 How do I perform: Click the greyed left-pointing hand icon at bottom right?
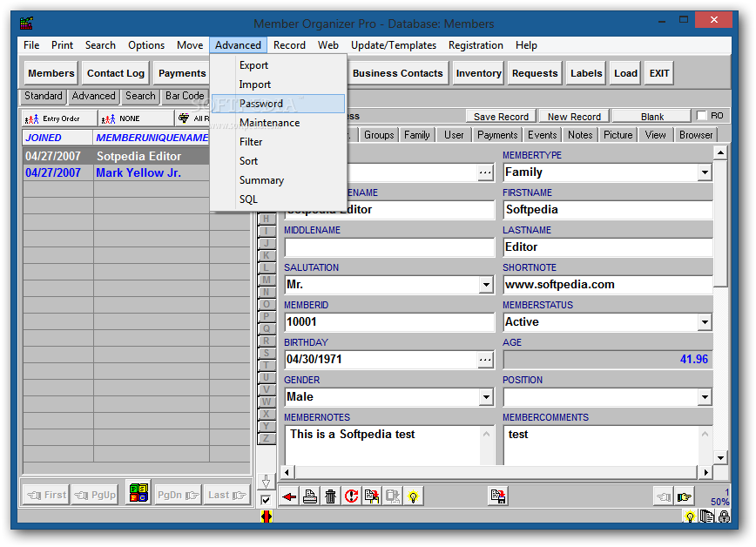(664, 496)
